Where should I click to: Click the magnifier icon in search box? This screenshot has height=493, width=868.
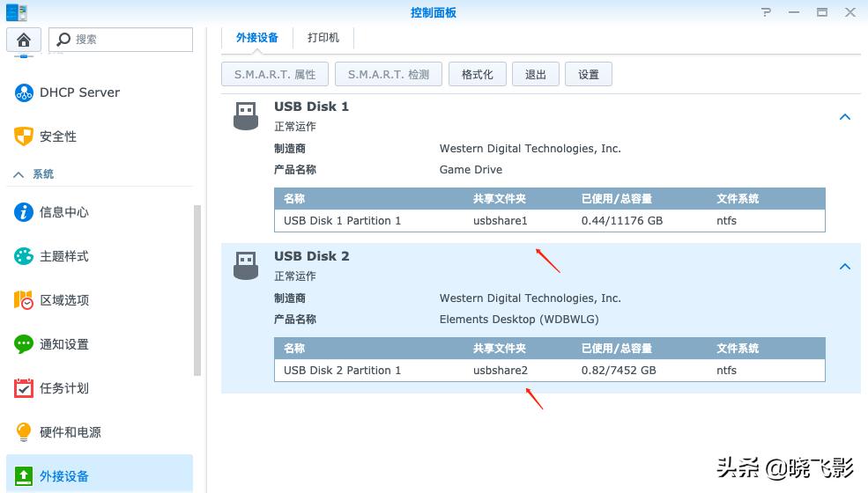click(63, 40)
